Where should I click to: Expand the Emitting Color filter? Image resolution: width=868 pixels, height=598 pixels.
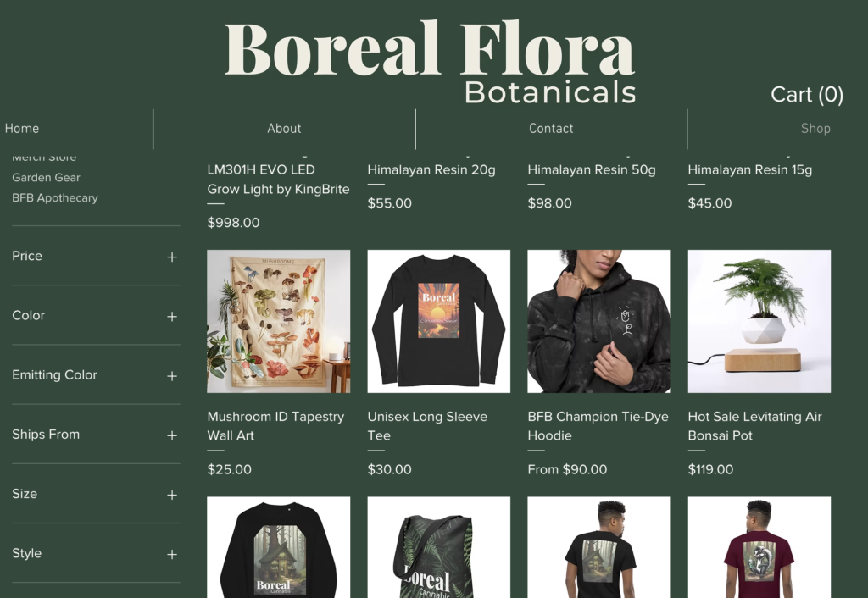point(95,375)
